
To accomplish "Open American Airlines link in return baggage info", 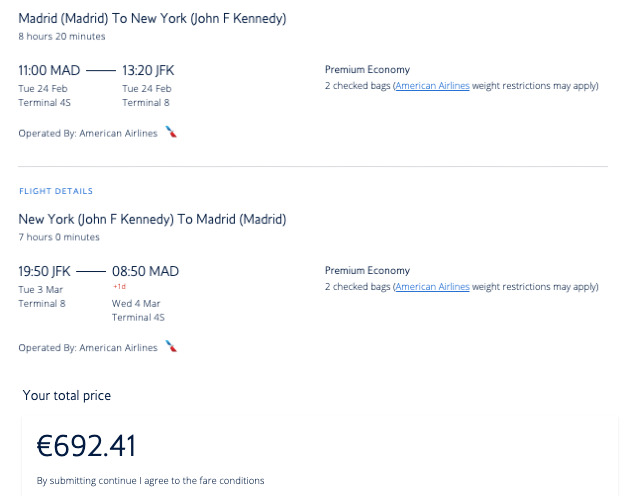I will pyautogui.click(x=432, y=287).
